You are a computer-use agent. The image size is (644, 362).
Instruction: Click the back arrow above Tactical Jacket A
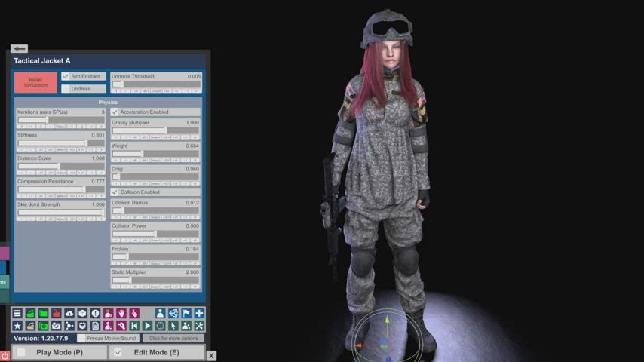point(20,48)
